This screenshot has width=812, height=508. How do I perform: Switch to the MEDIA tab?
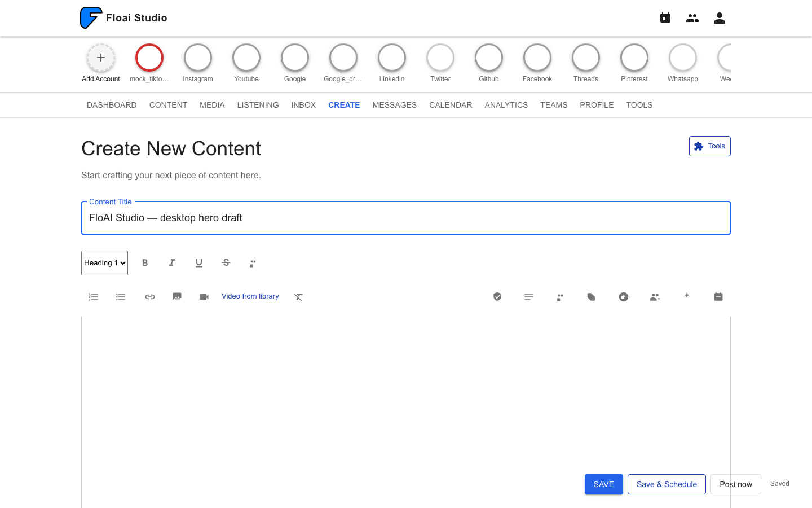point(212,105)
